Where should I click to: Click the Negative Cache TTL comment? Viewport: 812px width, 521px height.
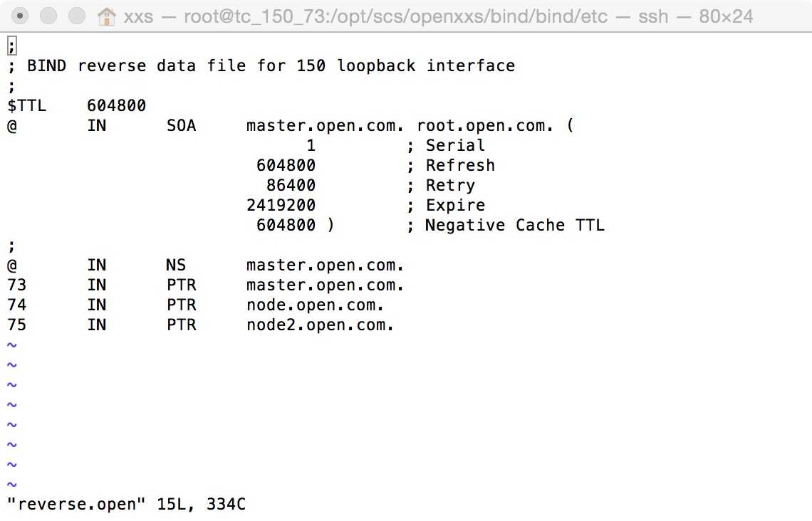(x=514, y=226)
